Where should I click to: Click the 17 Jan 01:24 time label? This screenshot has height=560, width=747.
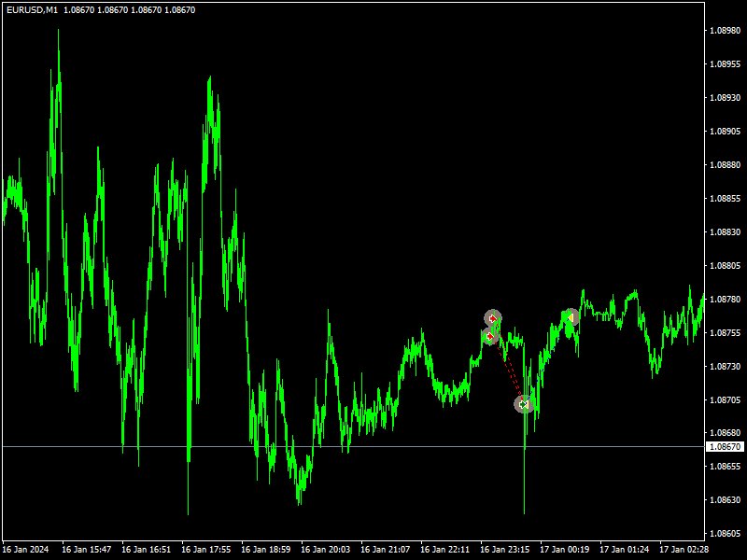pos(624,550)
